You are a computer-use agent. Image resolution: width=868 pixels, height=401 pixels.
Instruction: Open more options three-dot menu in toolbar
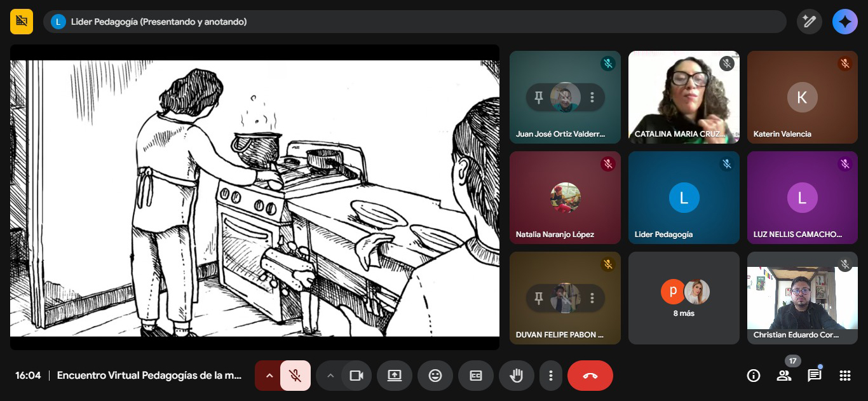551,376
